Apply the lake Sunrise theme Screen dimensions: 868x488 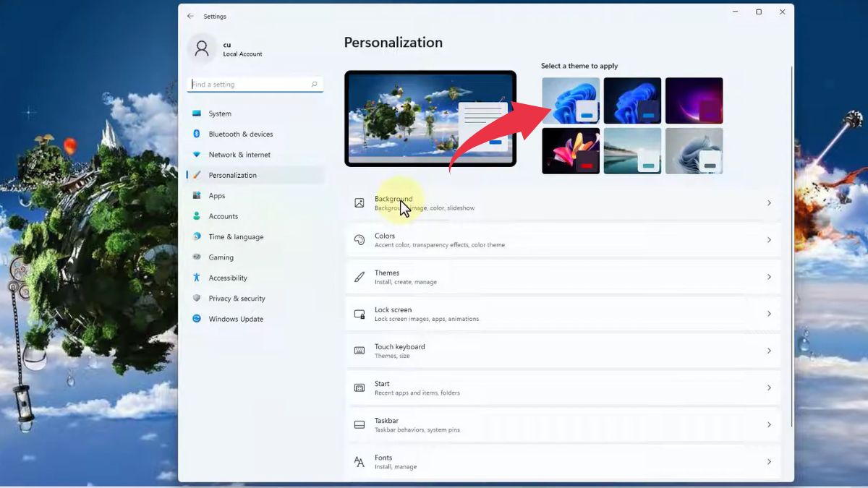pos(632,150)
